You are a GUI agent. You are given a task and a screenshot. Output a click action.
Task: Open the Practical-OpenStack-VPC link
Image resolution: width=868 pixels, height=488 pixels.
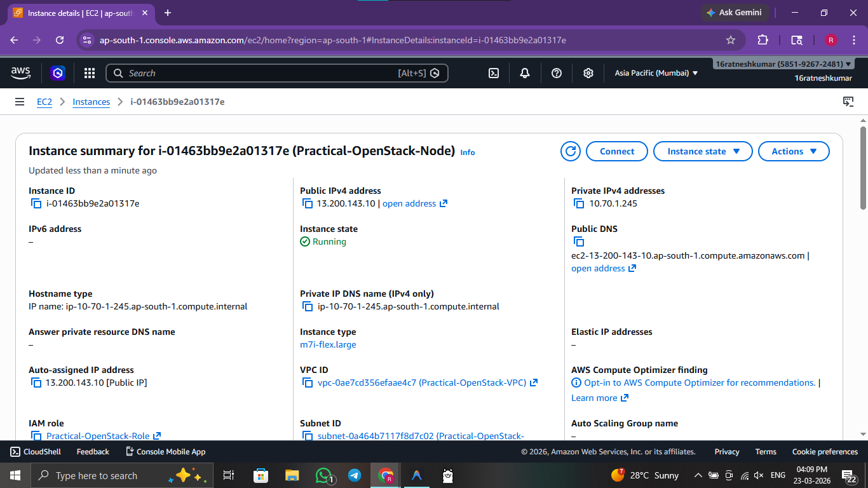click(x=428, y=383)
